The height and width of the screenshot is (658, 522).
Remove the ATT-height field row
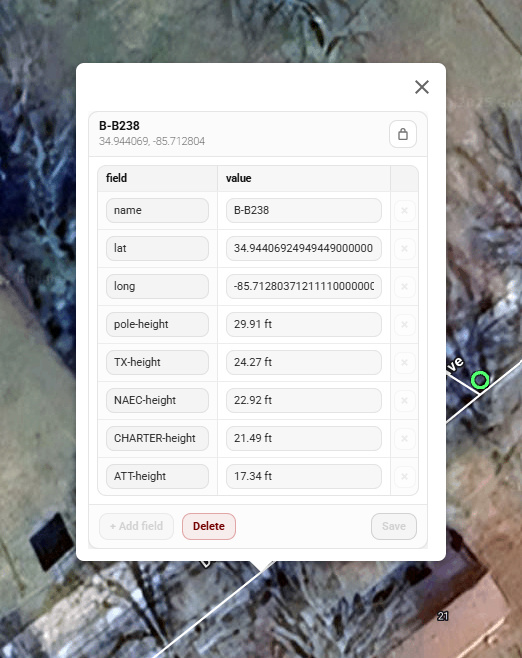click(405, 476)
